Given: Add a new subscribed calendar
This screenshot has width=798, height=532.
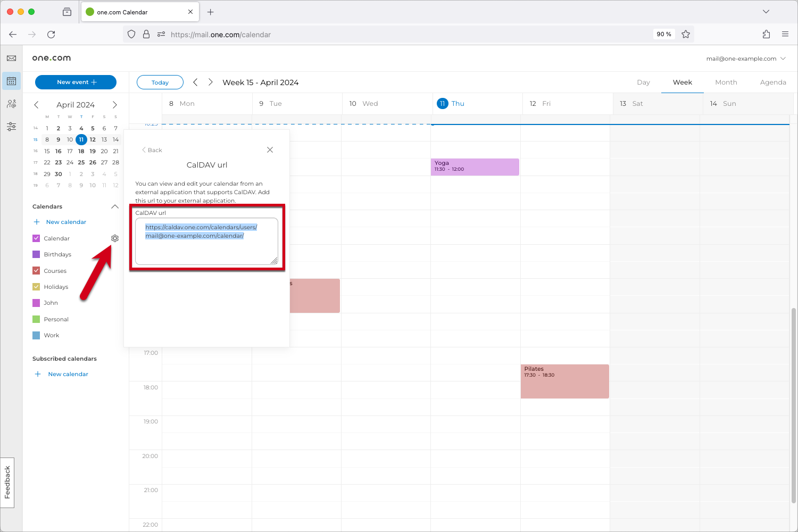Looking at the screenshot, I should pos(68,374).
